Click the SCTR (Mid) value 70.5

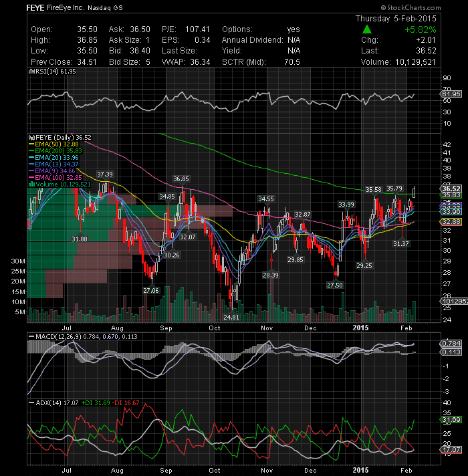point(292,62)
